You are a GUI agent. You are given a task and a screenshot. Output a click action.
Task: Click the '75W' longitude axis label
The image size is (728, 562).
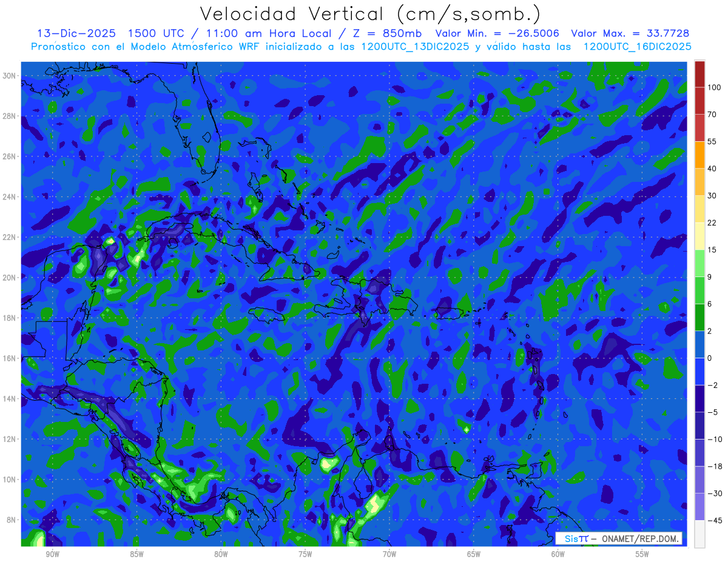pyautogui.click(x=305, y=554)
